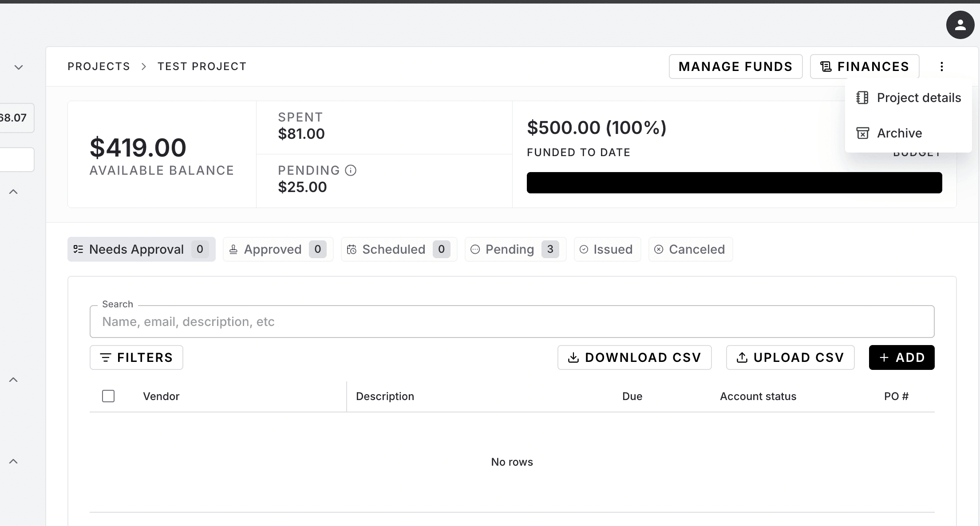Open the user profile avatar menu

(x=960, y=25)
